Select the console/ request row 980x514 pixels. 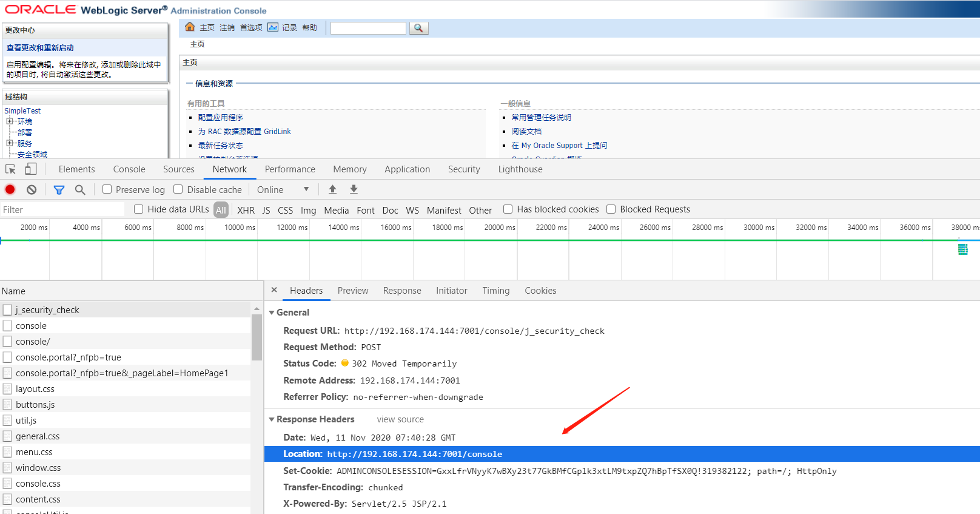click(x=125, y=341)
